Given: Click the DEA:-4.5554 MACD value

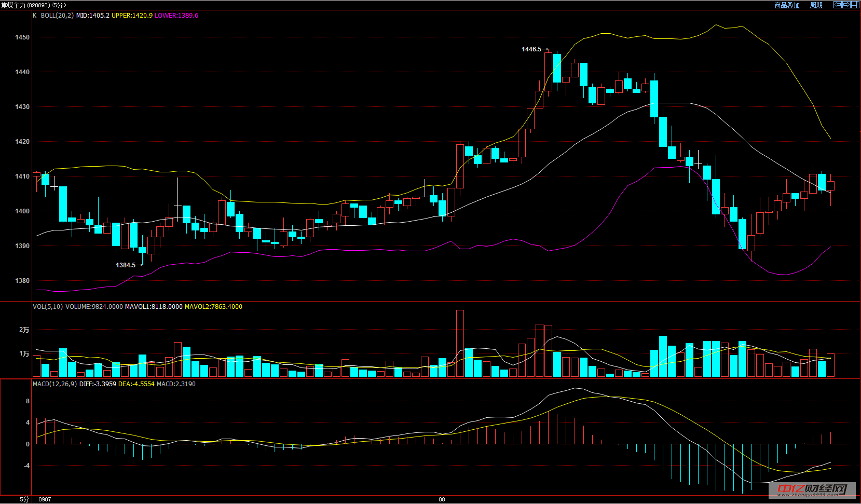Looking at the screenshot, I should pos(136,384).
